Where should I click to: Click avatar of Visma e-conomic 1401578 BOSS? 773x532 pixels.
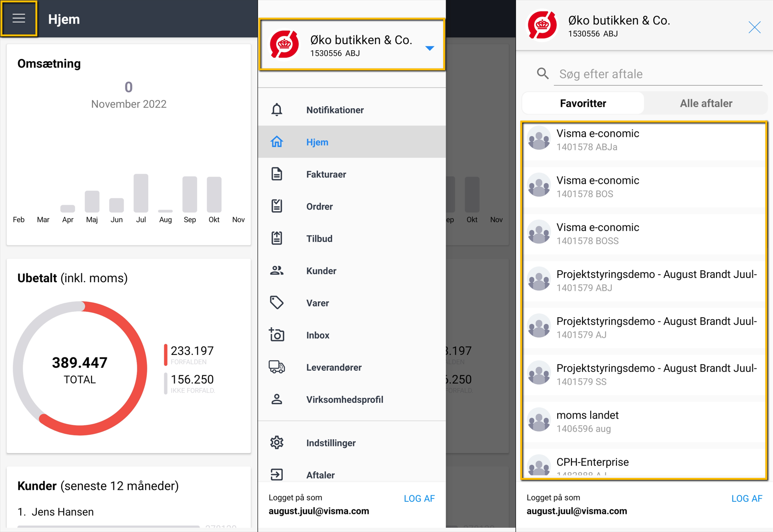point(539,233)
